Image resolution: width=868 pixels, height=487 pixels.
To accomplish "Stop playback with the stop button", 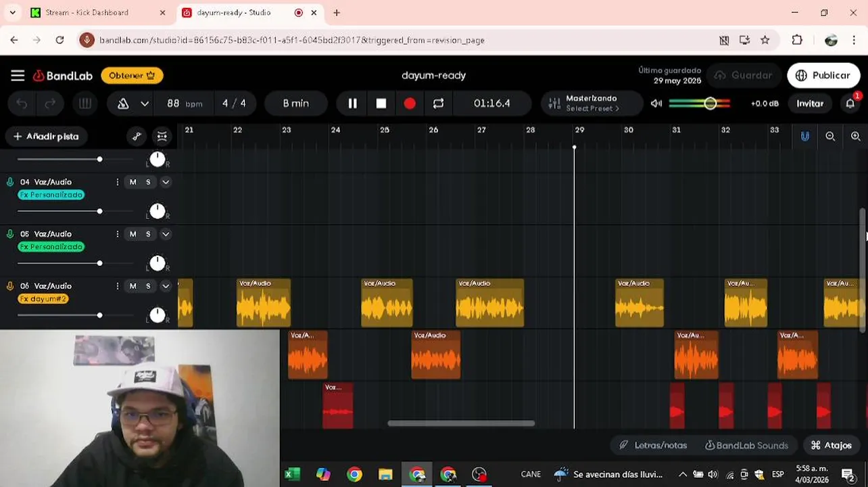I will (x=381, y=103).
